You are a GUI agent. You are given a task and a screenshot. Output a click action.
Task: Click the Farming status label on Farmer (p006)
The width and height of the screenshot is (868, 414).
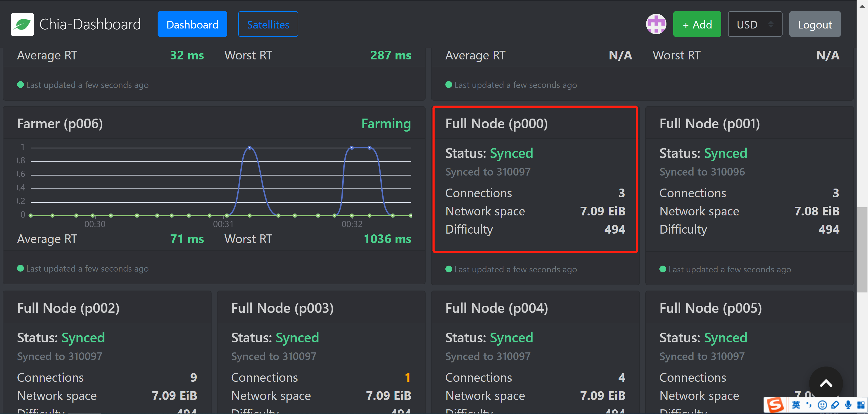[x=386, y=123]
